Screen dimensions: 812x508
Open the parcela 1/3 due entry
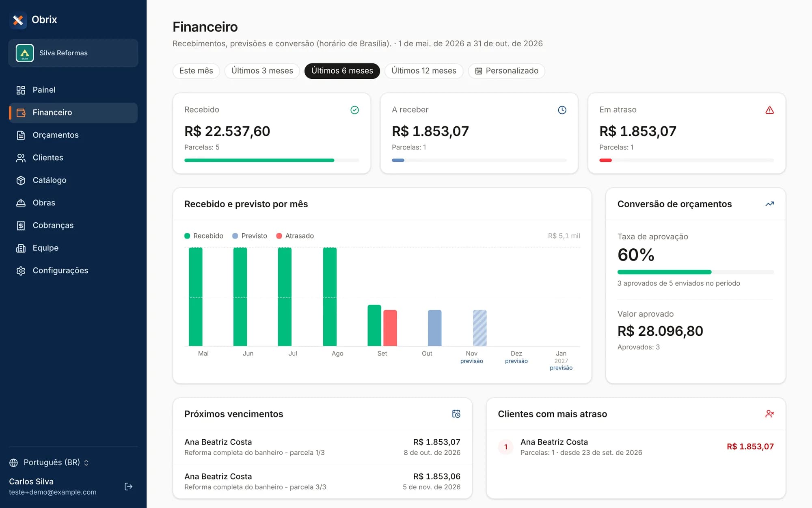pyautogui.click(x=322, y=447)
